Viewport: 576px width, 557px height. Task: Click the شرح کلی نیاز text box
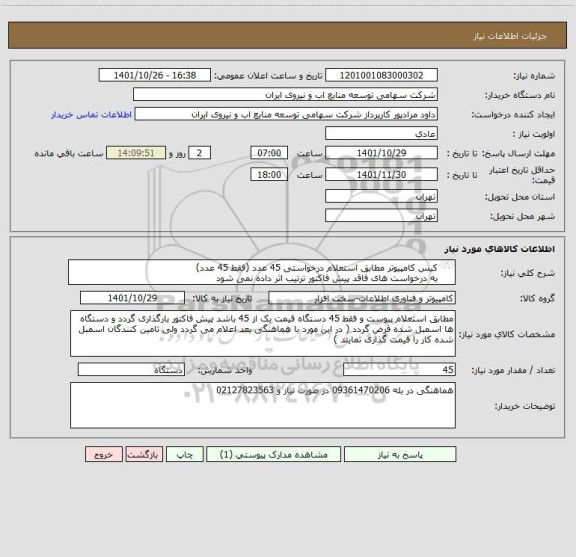pyautogui.click(x=262, y=272)
